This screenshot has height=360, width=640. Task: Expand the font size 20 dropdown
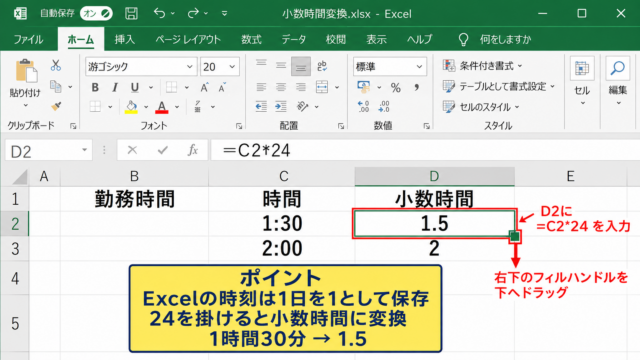[x=232, y=67]
